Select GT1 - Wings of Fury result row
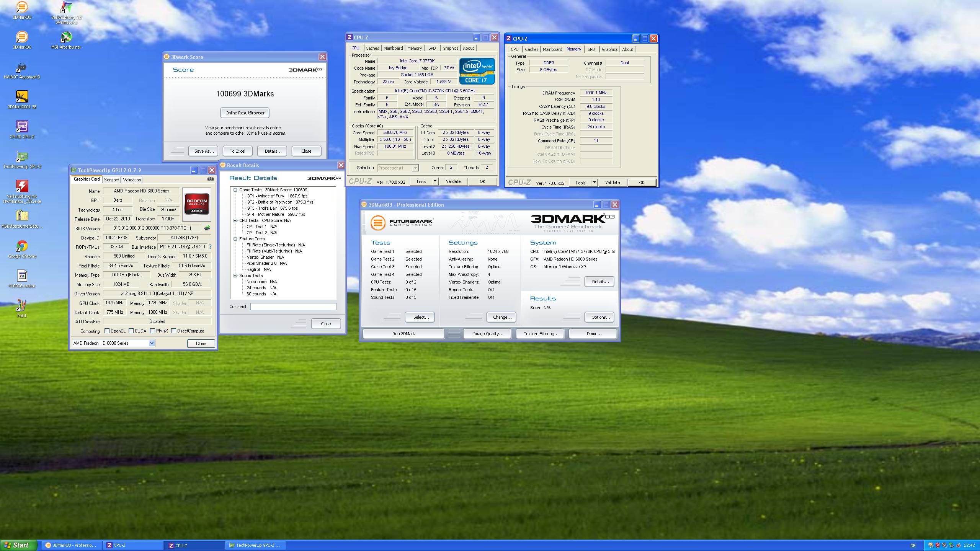The image size is (980, 551). 277,196
